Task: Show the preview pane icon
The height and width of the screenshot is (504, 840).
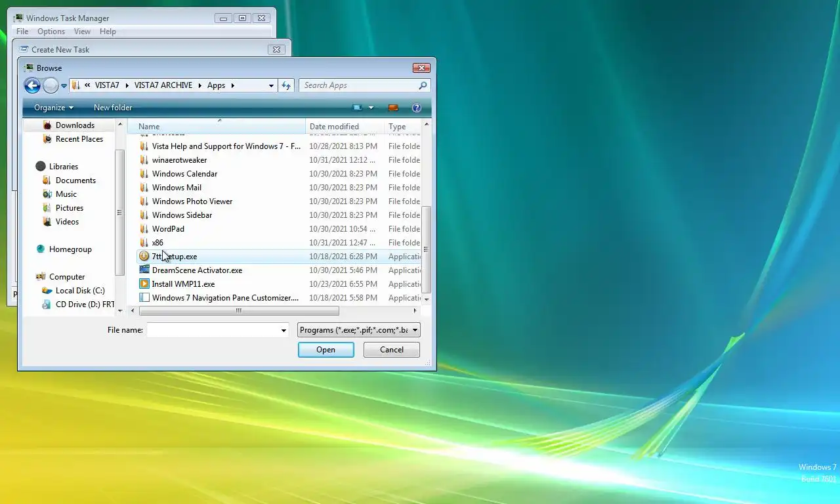Action: coord(393,108)
